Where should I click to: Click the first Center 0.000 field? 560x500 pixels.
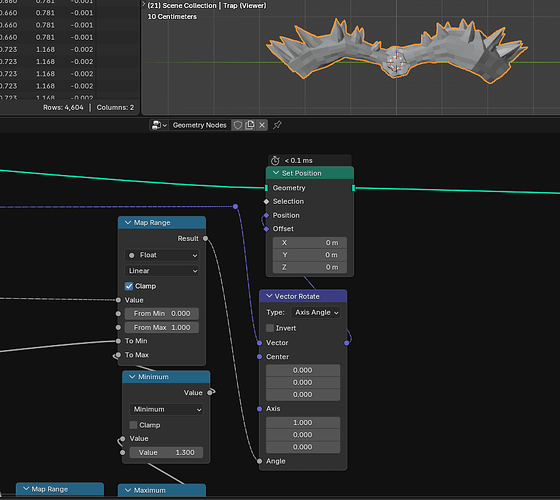[x=303, y=370]
